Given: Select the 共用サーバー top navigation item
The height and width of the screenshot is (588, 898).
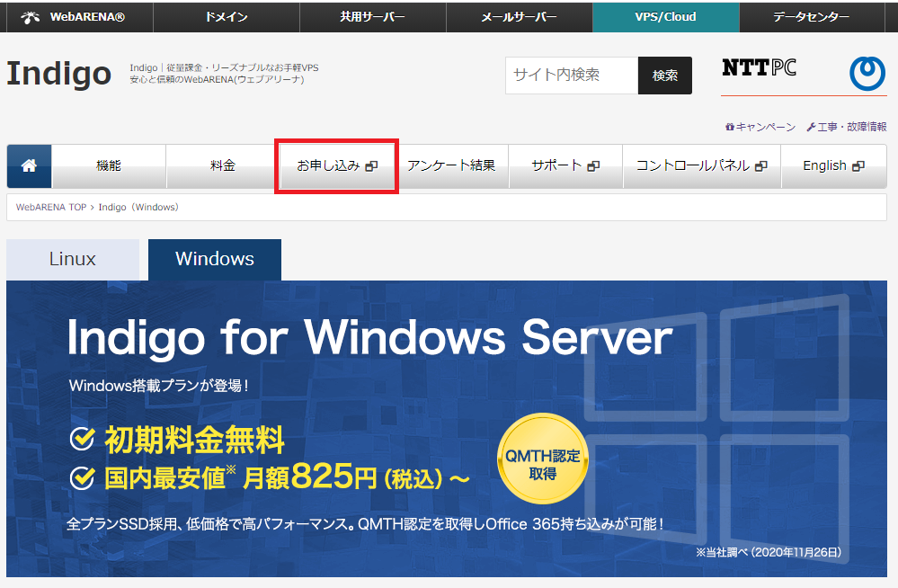Looking at the screenshot, I should point(373,17).
